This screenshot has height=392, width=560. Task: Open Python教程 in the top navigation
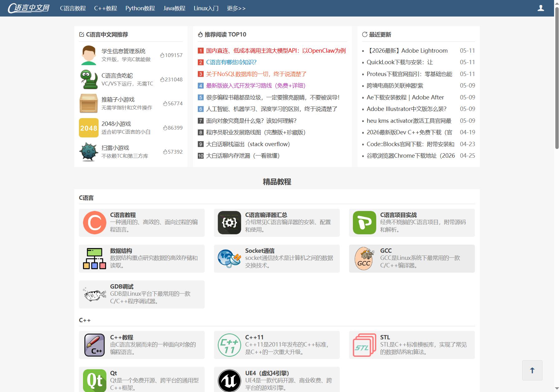(x=140, y=8)
